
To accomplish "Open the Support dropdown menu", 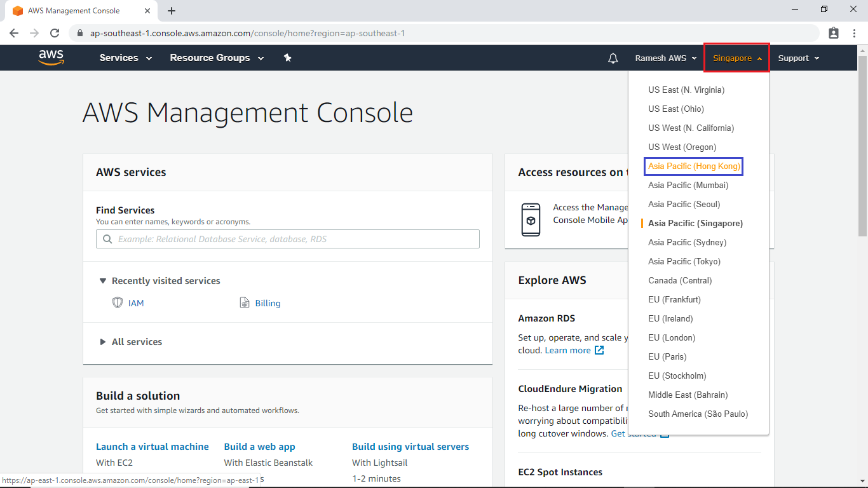I will (799, 58).
